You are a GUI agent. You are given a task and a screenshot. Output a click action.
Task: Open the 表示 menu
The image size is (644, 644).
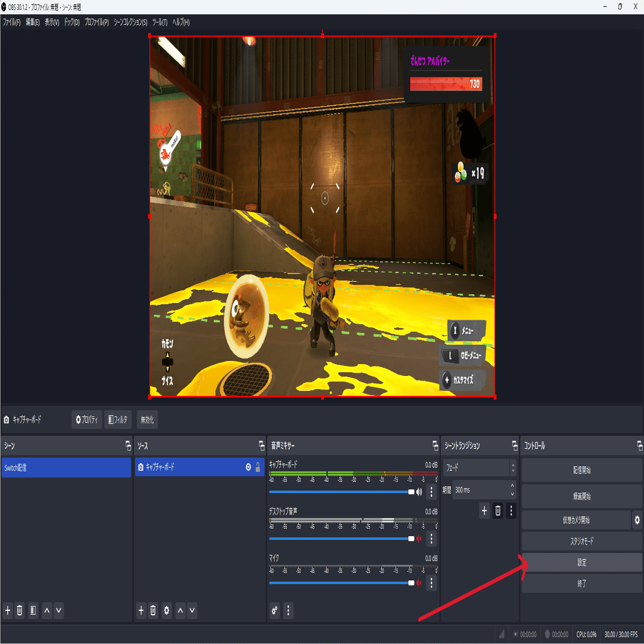52,22
